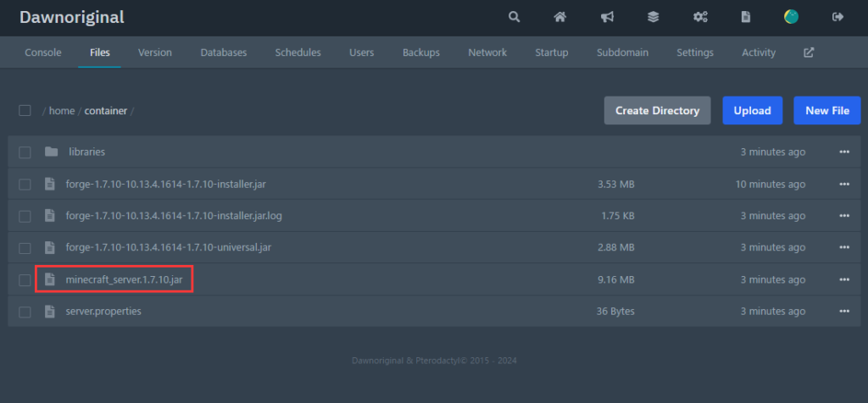Open the announcements megaphone icon
Image resolution: width=868 pixels, height=403 pixels.
(x=607, y=17)
